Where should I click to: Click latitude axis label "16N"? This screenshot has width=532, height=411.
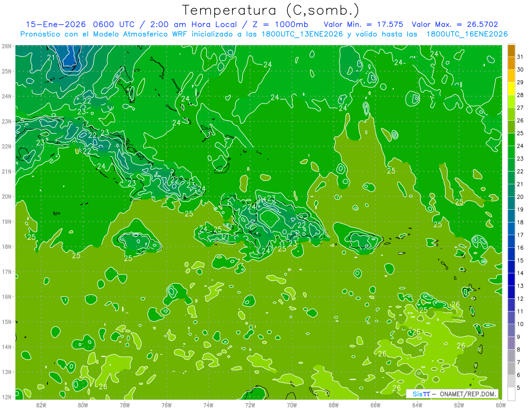click(6, 297)
